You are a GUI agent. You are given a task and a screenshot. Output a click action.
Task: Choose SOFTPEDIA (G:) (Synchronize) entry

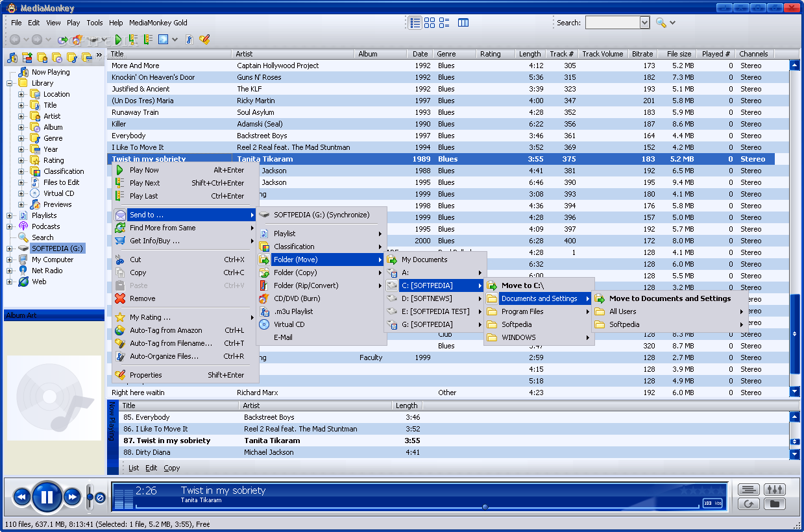coord(321,215)
